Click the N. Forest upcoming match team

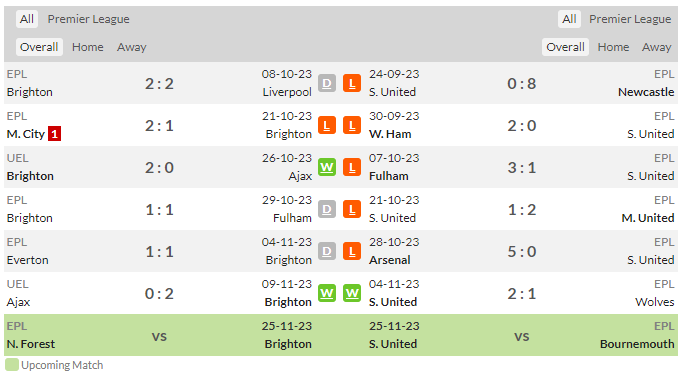tap(31, 344)
